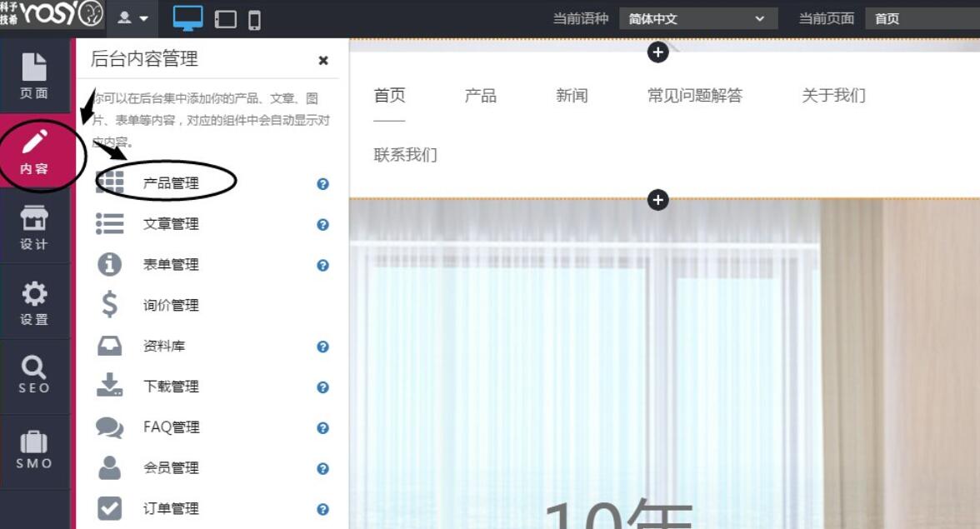Screen dimensions: 980x529
Task: Click the help icon beside 表单管理
Action: coord(322,265)
